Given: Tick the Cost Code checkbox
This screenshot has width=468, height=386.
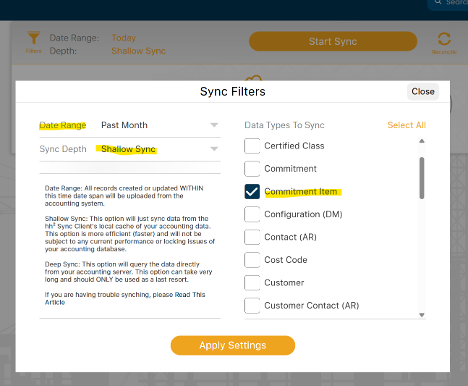Looking at the screenshot, I should click(252, 260).
